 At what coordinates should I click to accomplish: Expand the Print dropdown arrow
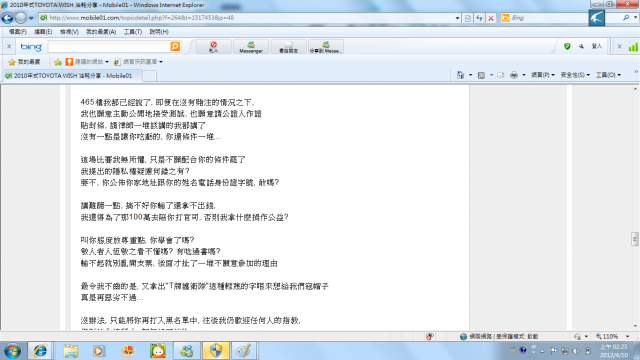524,75
